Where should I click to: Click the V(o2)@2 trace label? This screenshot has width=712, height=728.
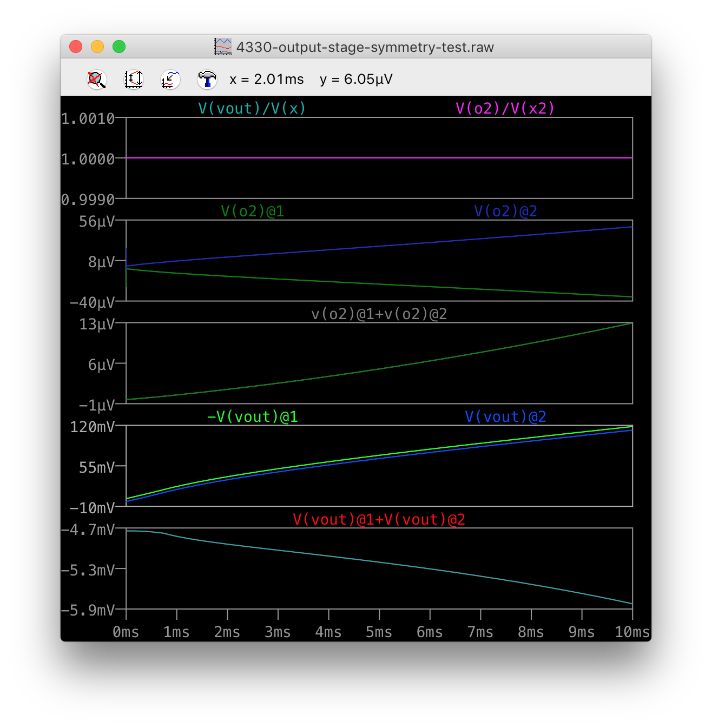[506, 211]
